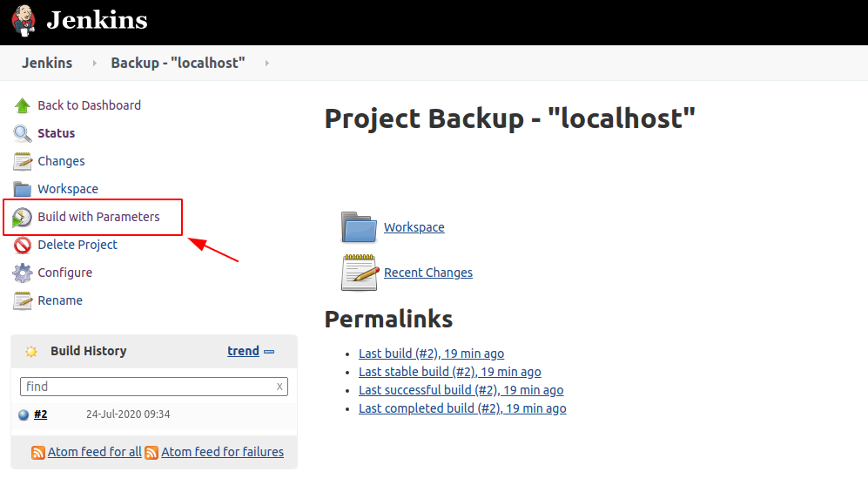Expand the Jenkins breadcrumb dropdown arrow
868x485 pixels.
pos(93,63)
